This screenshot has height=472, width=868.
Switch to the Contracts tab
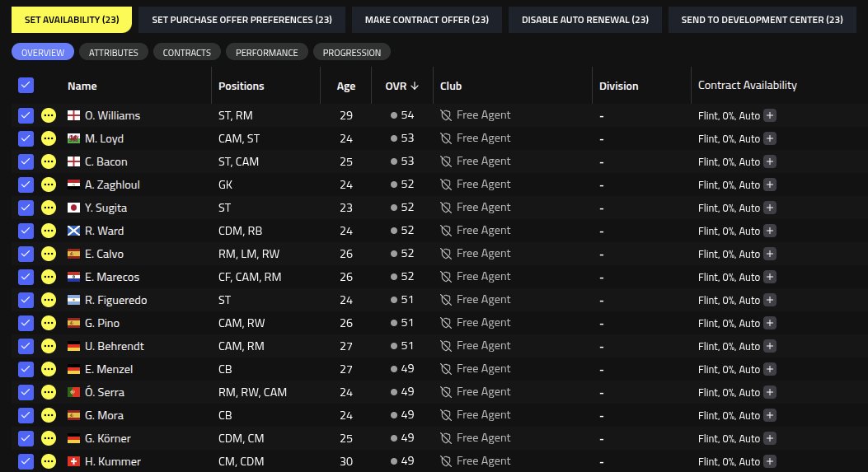point(186,52)
